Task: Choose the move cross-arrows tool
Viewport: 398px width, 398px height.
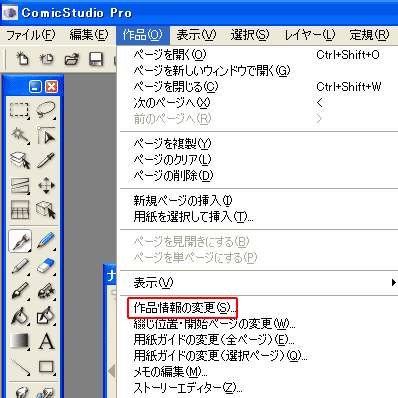Action: (x=46, y=185)
